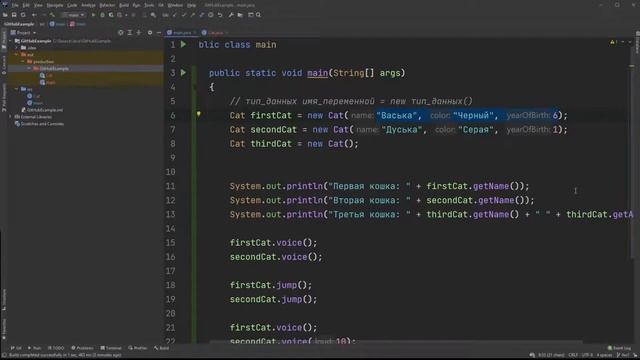Open the Event Log button
640x360 pixels.
pos(619,348)
